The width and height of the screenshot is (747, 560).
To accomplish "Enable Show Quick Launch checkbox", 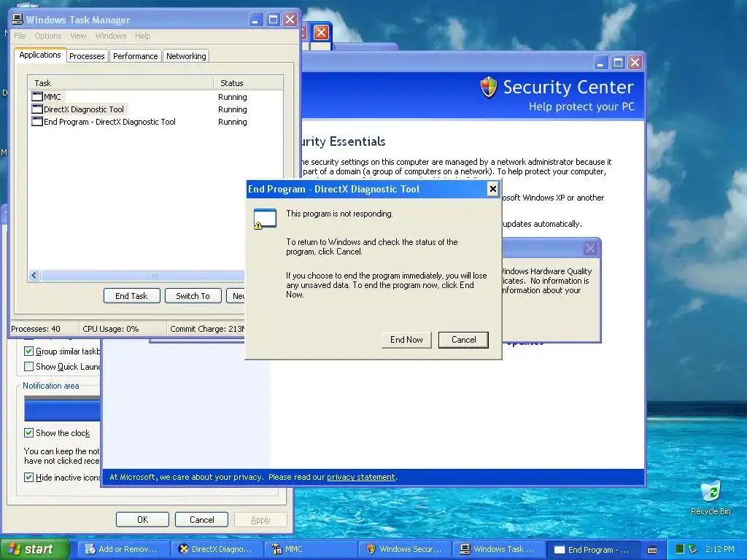I will click(x=28, y=367).
